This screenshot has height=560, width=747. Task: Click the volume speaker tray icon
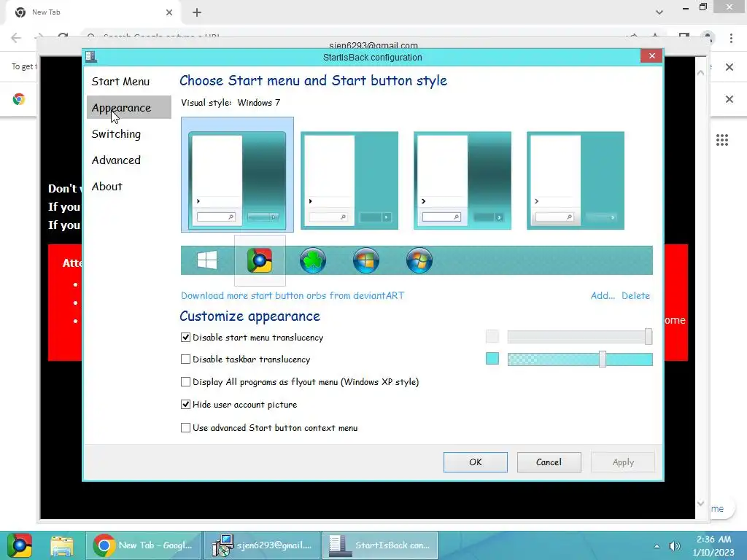tap(674, 546)
